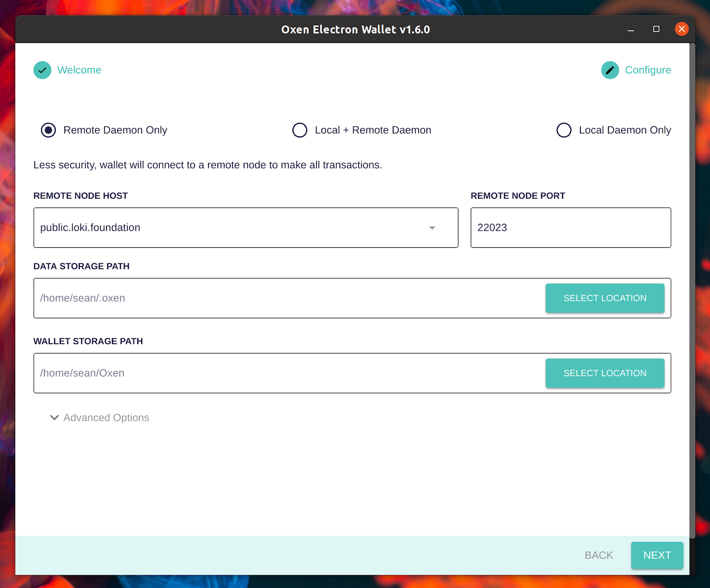710x588 pixels.
Task: Click the Oxen Electron Wallet v1.6.0 title
Action: coord(355,29)
